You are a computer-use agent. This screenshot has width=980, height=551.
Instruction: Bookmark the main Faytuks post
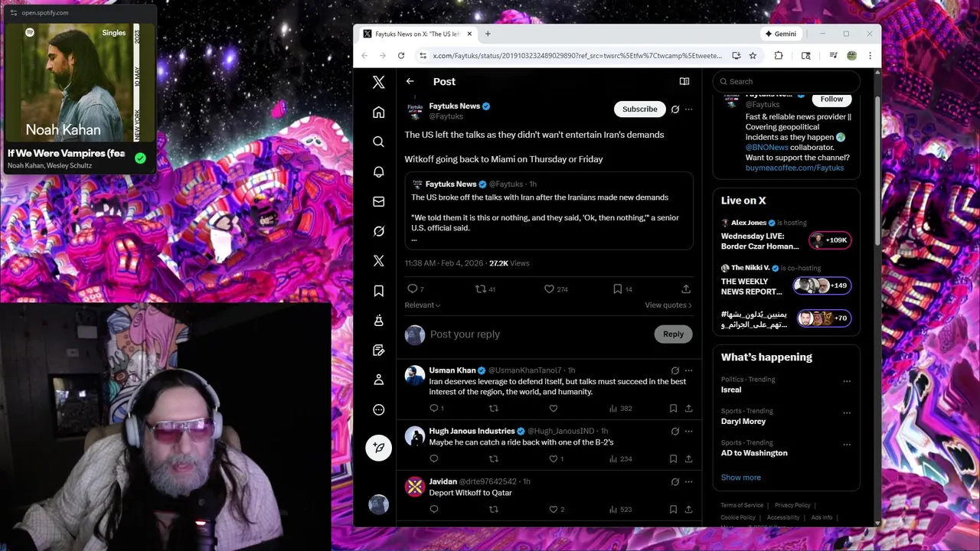pyautogui.click(x=617, y=289)
